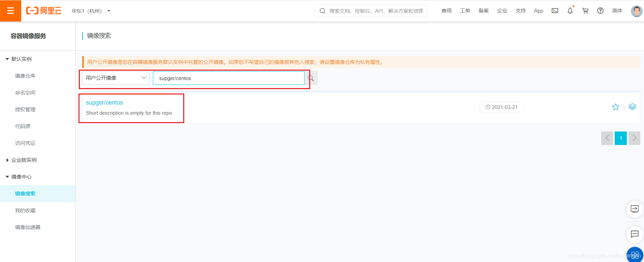Viewport: 644px width, 262px height.
Task: Click the floating panel-collapse icon on the right
Action: point(635,209)
